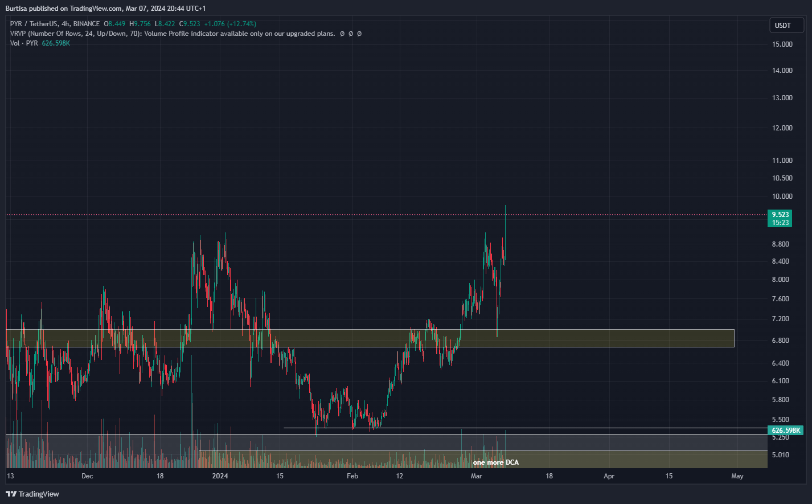
Task: Click the 7.200 price axis label
Action: click(780, 319)
